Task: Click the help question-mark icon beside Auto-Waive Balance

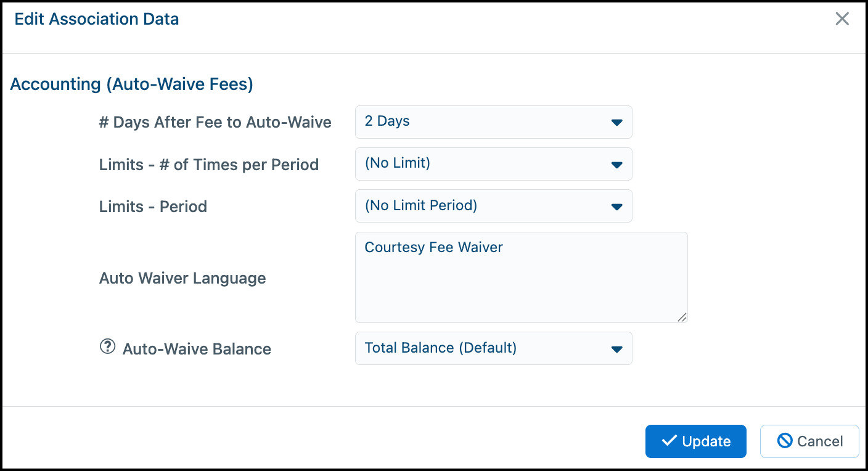Action: click(x=107, y=347)
